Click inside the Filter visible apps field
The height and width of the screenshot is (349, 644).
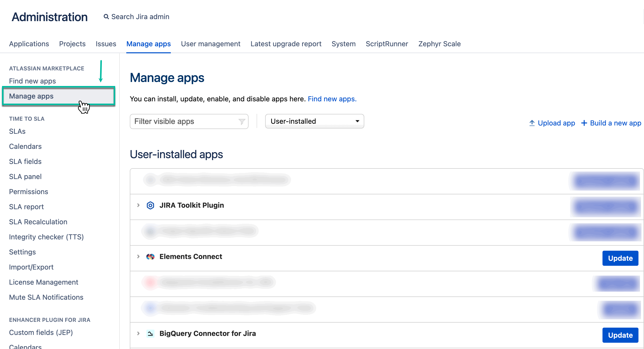point(181,121)
